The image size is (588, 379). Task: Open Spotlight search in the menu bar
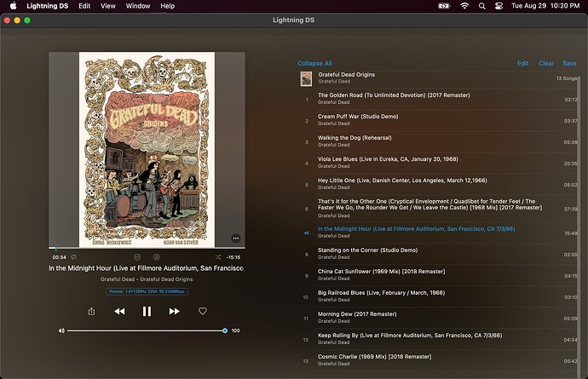(481, 6)
